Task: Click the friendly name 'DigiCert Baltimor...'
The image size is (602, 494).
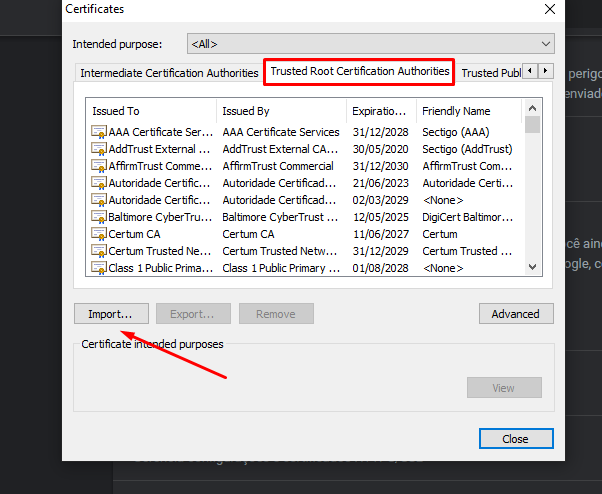Action: pyautogui.click(x=468, y=217)
